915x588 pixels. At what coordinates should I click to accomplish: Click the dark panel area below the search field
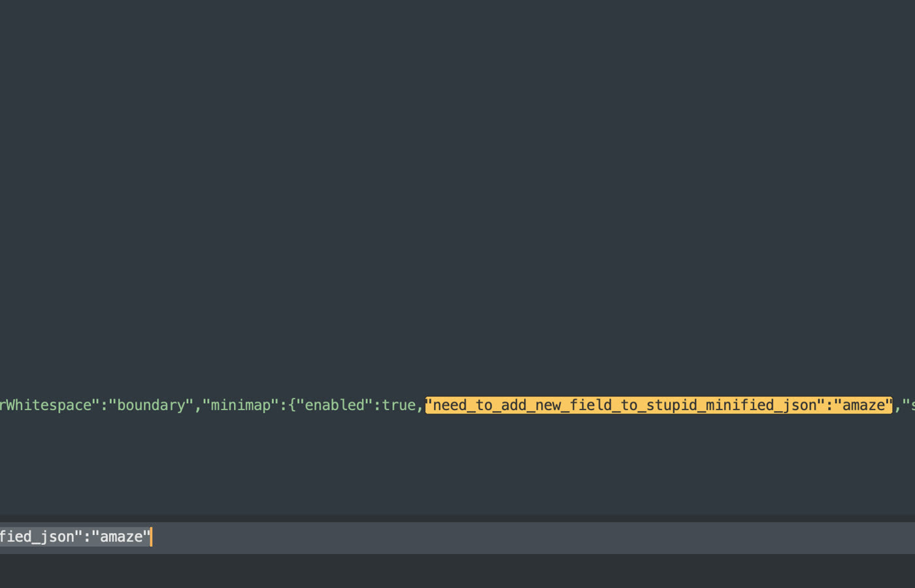tap(457, 572)
